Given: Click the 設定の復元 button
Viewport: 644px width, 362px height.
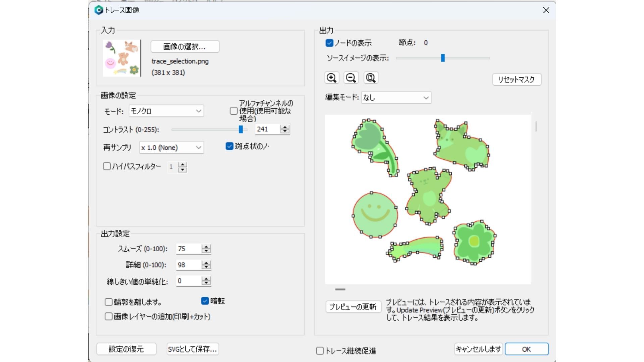Looking at the screenshot, I should [126, 349].
